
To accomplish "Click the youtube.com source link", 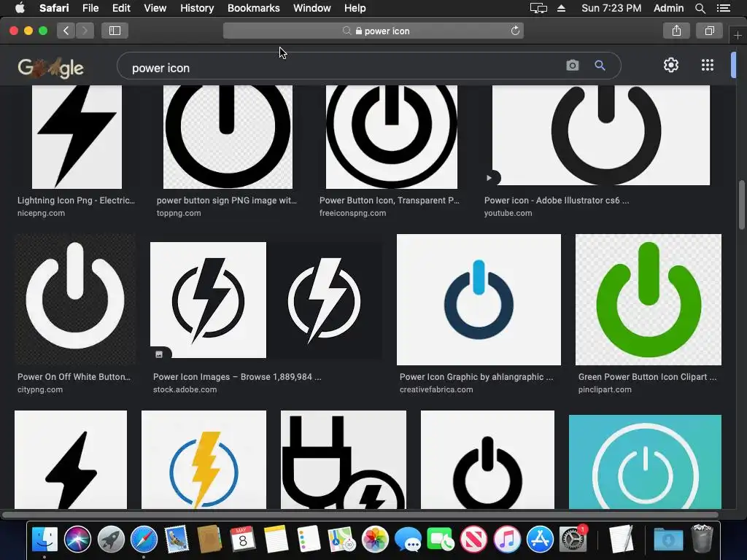I will coord(508,213).
